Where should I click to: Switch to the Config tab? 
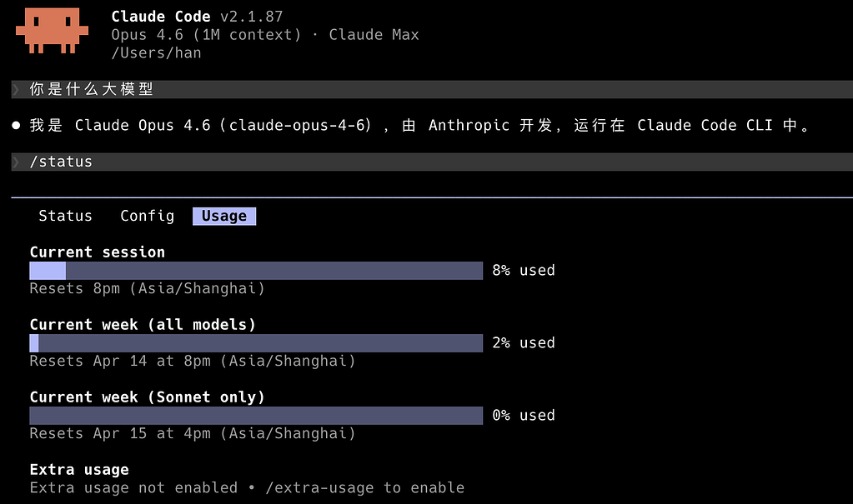[x=147, y=216]
